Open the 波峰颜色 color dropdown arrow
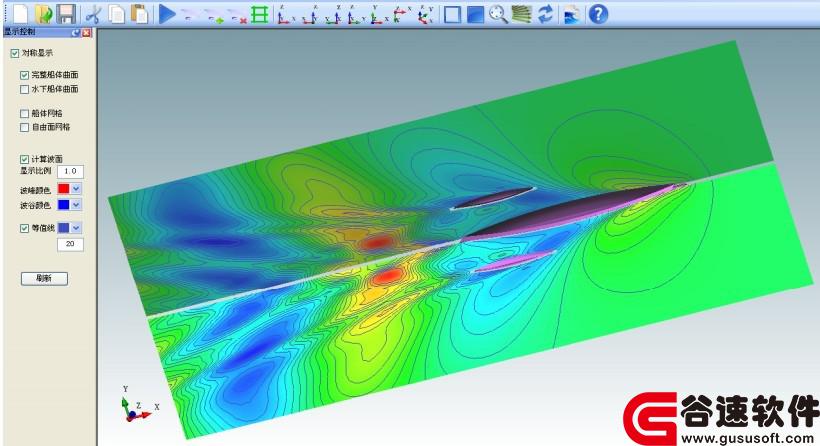This screenshot has width=820, height=446. pos(76,189)
